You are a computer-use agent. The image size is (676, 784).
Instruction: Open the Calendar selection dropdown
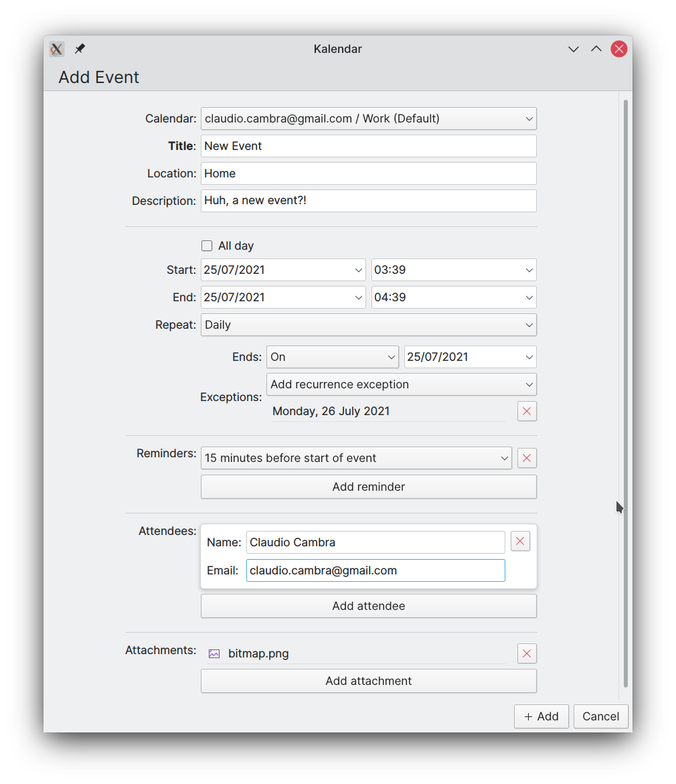(x=369, y=119)
